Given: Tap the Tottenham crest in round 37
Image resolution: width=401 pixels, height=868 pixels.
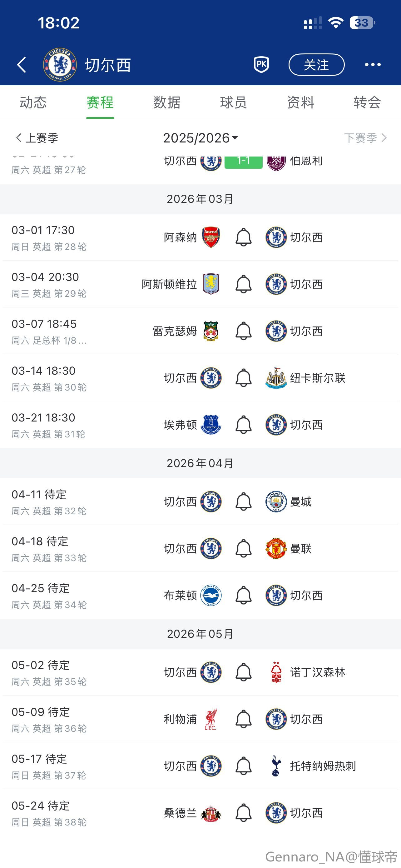Looking at the screenshot, I should click(276, 766).
